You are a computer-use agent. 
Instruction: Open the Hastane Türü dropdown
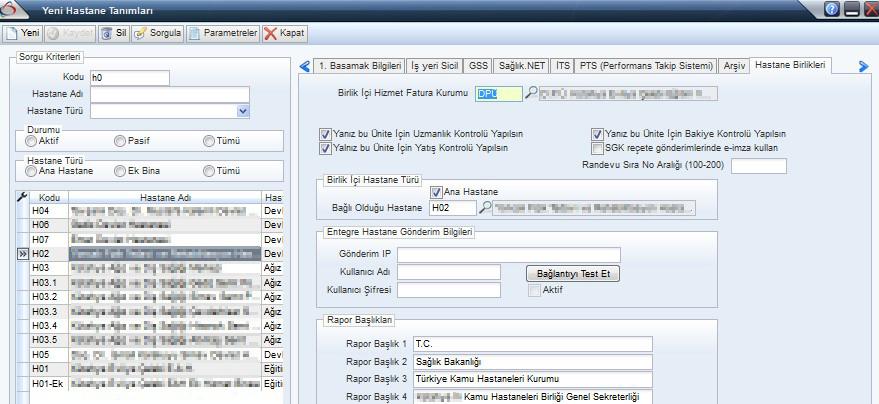(x=243, y=111)
